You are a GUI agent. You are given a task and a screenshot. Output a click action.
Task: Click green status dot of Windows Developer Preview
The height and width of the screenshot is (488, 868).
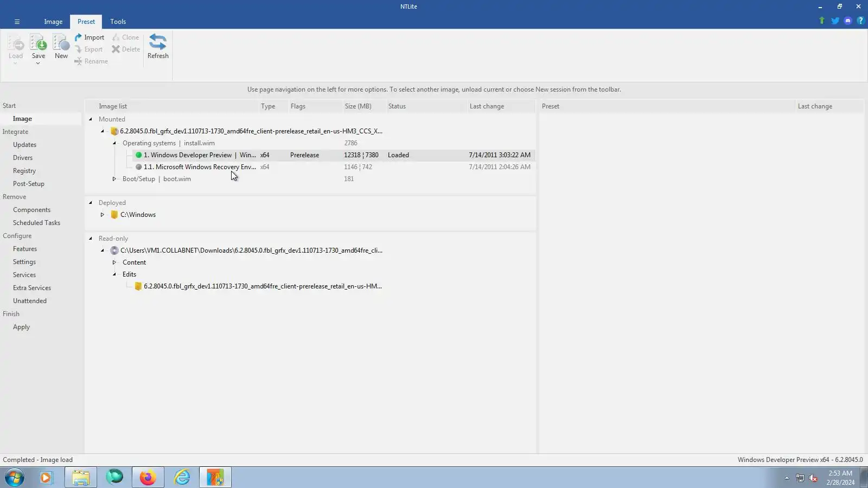[x=139, y=155]
